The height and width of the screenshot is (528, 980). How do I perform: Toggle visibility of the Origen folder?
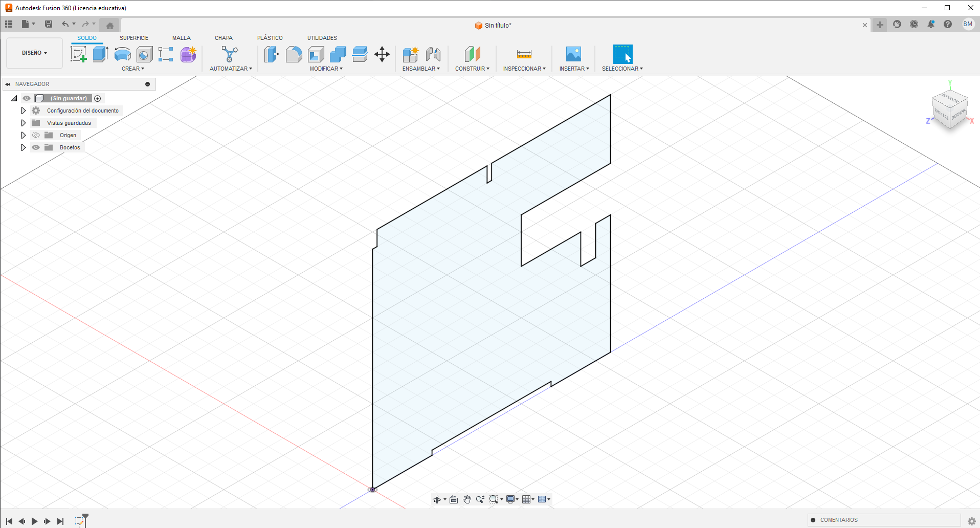tap(36, 135)
